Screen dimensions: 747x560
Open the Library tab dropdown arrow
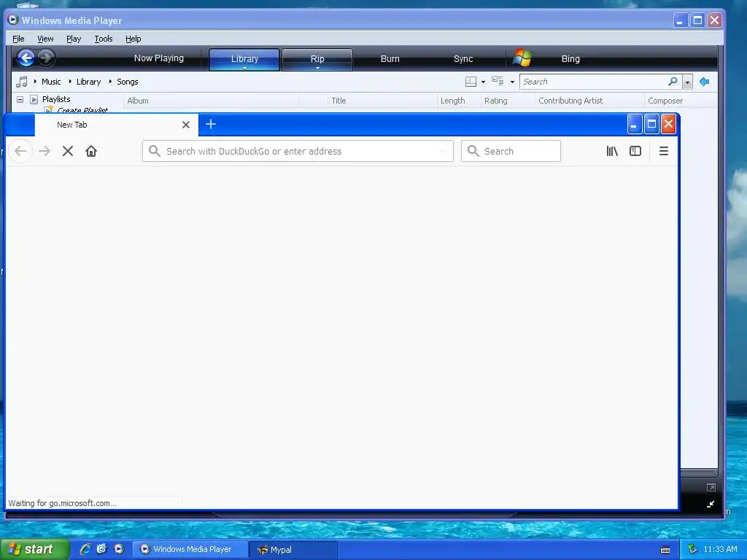pos(244,68)
